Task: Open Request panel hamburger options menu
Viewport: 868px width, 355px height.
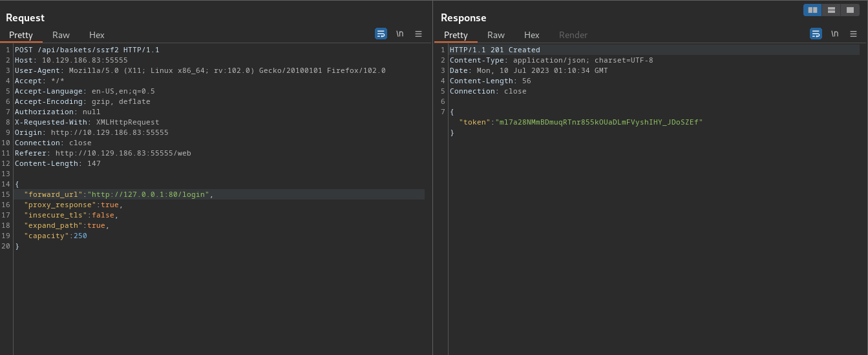Action: [418, 34]
